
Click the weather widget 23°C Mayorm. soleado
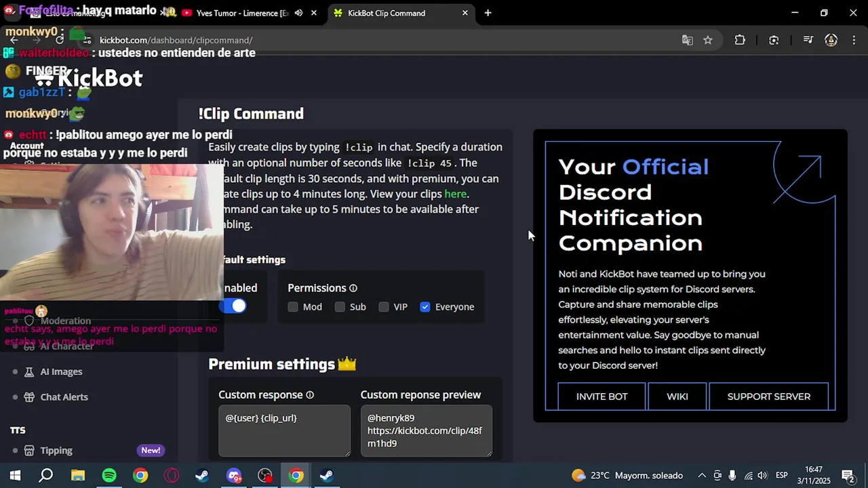pyautogui.click(x=627, y=475)
